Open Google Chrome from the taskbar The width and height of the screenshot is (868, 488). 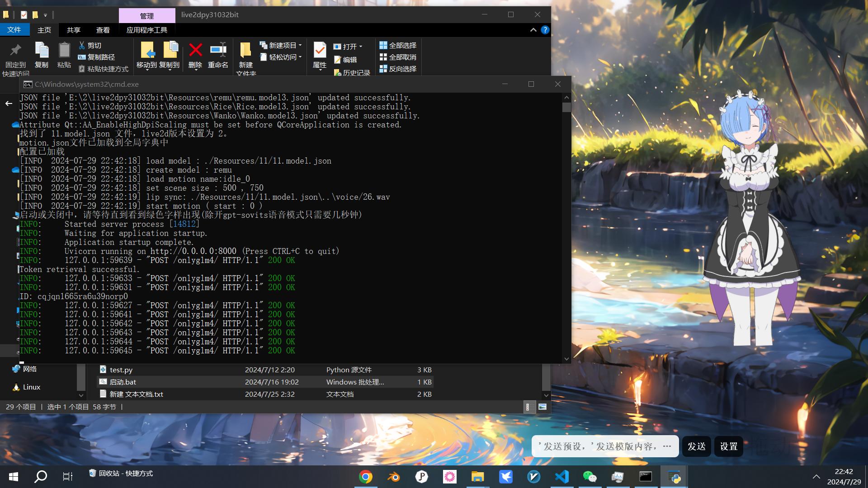coord(366,477)
